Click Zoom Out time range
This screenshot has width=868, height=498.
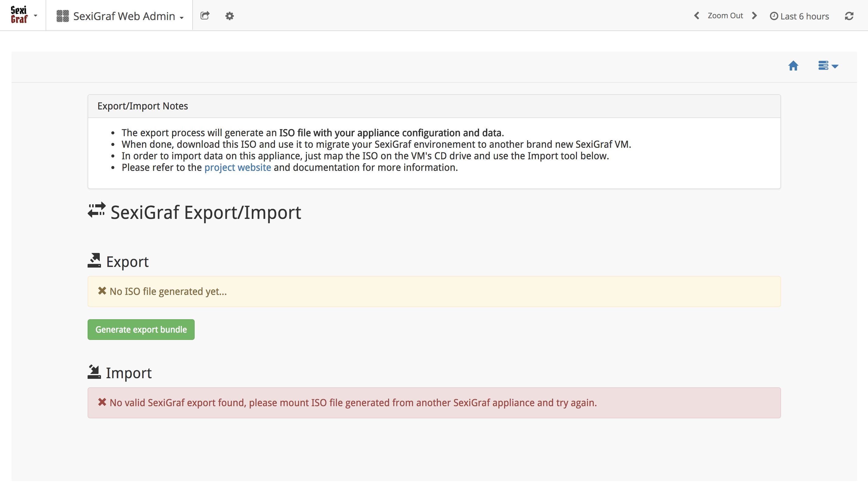tap(725, 16)
